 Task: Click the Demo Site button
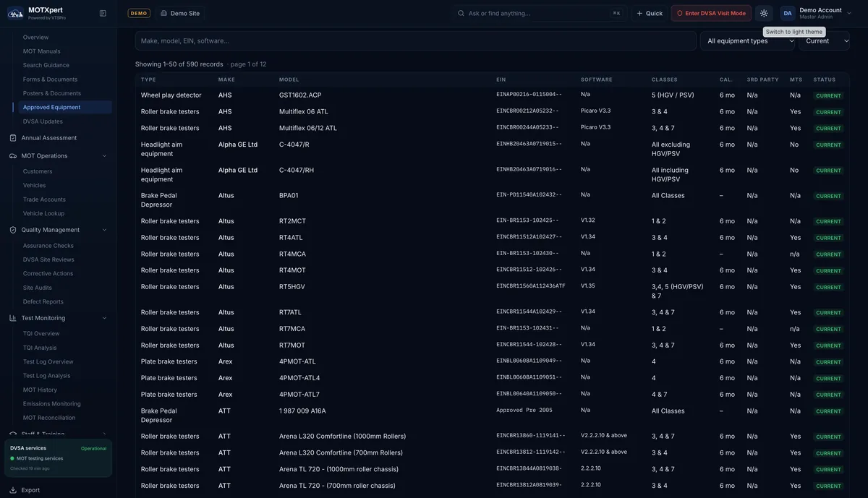tap(180, 13)
